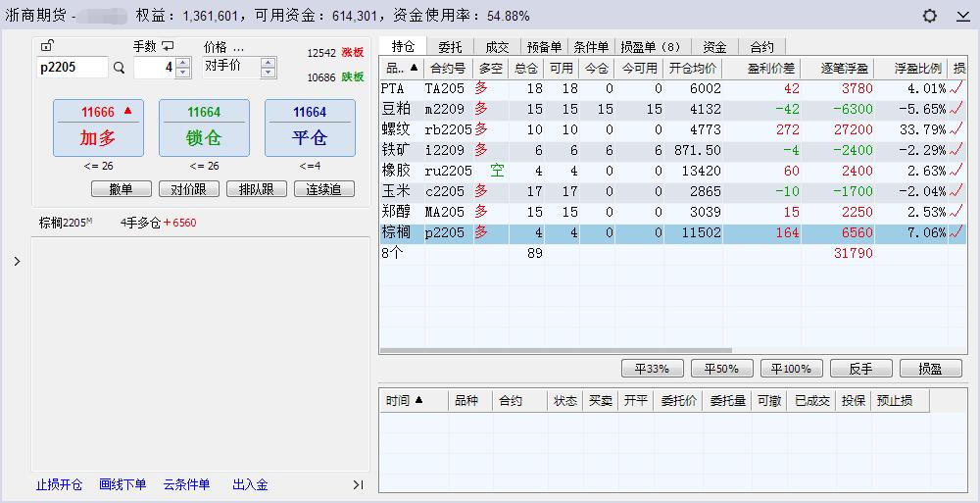Screen dimensions: 980x503
Task: Open the top-right collapse chevron menu
Action: (961, 16)
